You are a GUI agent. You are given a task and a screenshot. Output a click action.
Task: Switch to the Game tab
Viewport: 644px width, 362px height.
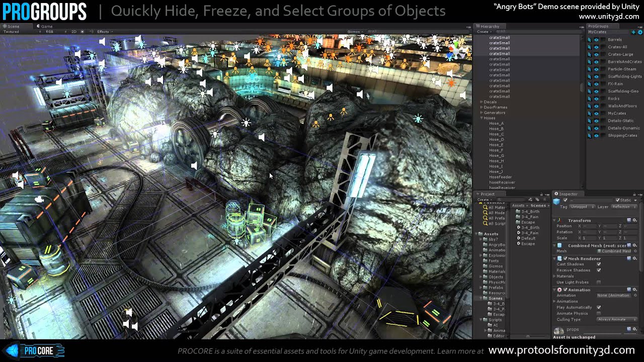(44, 26)
